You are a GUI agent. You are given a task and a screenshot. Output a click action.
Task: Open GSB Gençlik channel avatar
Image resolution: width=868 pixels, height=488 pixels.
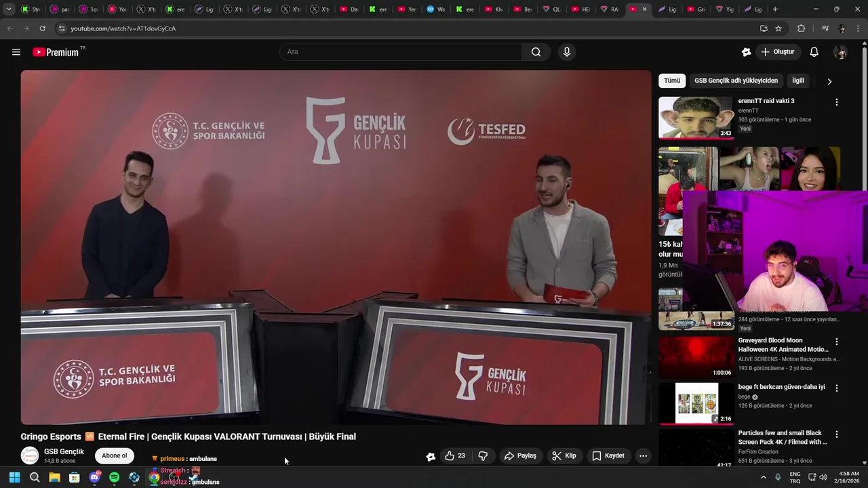[30, 455]
